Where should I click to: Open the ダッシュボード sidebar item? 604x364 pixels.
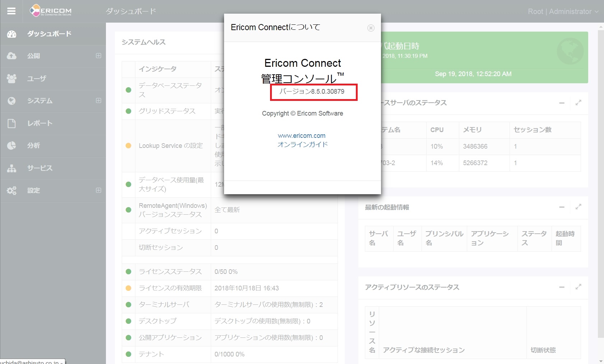tap(49, 34)
